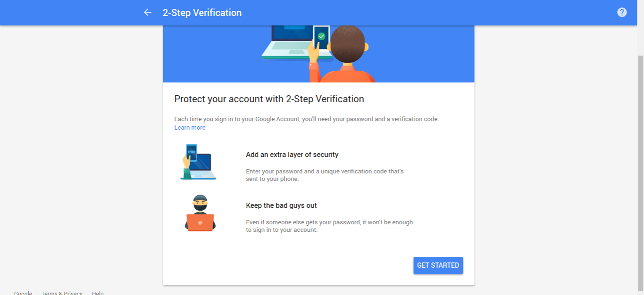Open the Google footer link
The width and height of the screenshot is (644, 295).
[x=23, y=293]
